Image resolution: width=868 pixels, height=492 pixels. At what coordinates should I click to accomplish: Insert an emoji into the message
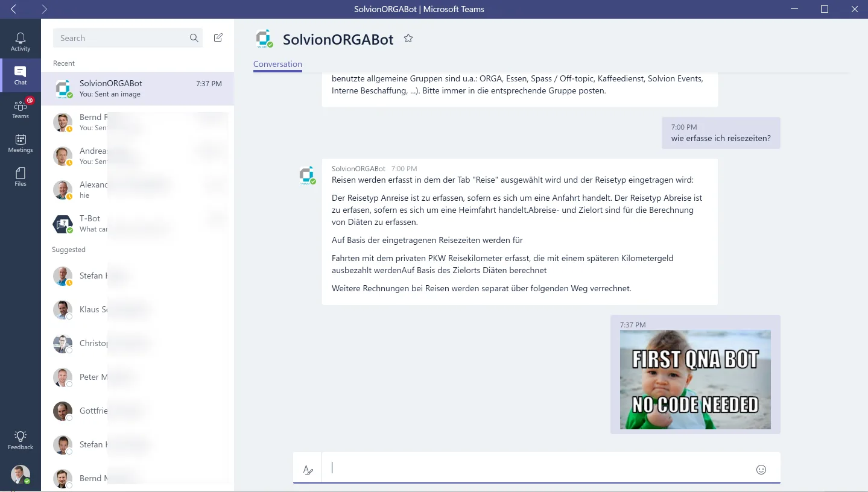(761, 468)
